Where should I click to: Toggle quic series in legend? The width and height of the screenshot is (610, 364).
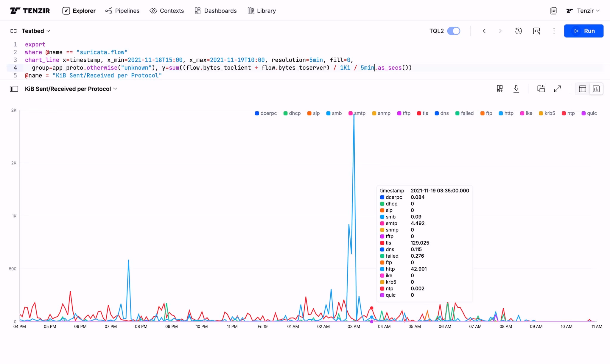pyautogui.click(x=589, y=113)
